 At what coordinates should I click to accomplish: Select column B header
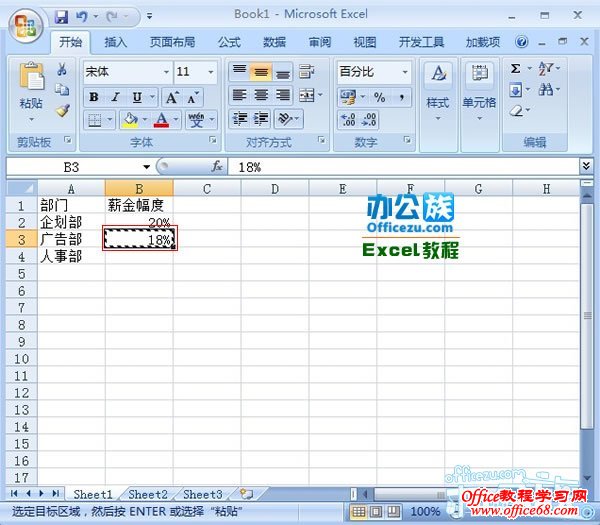coord(139,189)
